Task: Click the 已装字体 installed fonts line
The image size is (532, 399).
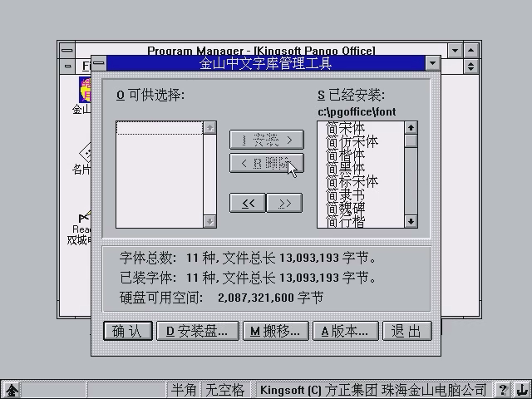Action: click(x=248, y=278)
